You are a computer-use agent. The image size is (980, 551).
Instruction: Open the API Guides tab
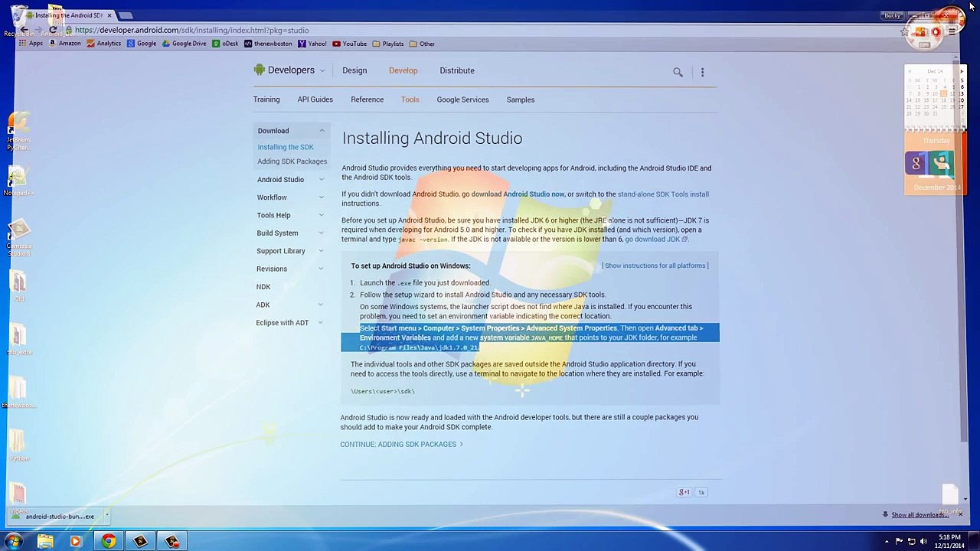315,99
